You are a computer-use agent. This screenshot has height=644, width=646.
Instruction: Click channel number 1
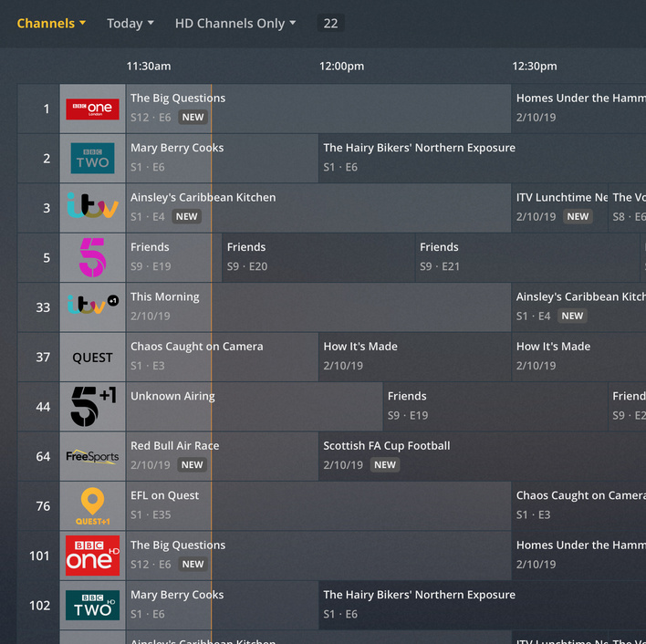click(47, 109)
